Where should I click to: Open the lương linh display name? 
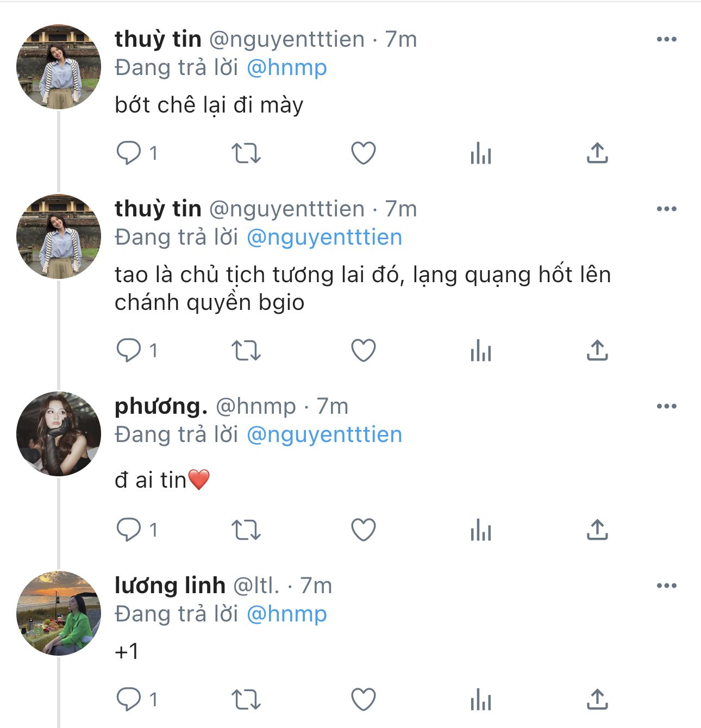[170, 586]
